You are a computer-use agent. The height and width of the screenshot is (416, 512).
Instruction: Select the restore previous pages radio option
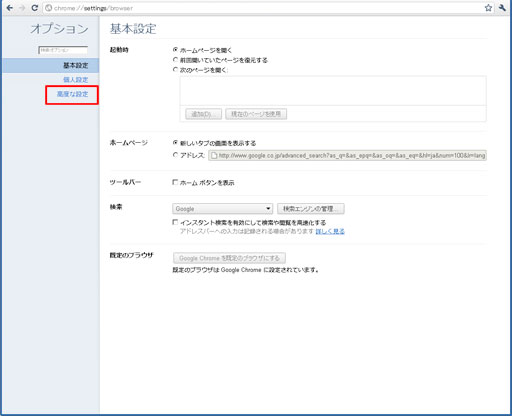[x=175, y=60]
